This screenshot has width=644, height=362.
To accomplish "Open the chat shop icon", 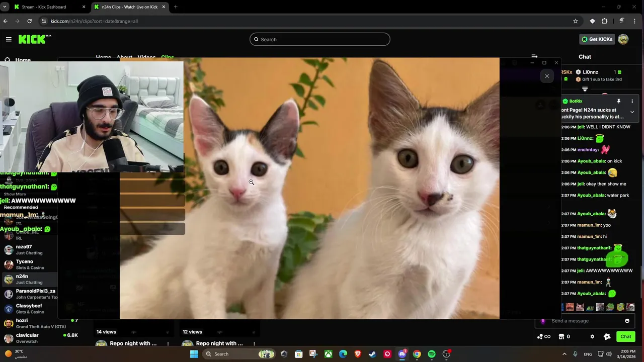I will click(x=561, y=336).
